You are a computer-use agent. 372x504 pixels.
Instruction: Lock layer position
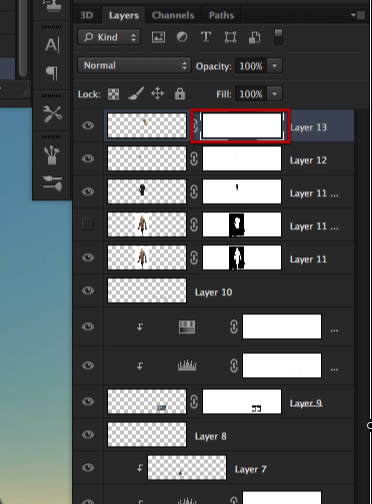pos(158,94)
